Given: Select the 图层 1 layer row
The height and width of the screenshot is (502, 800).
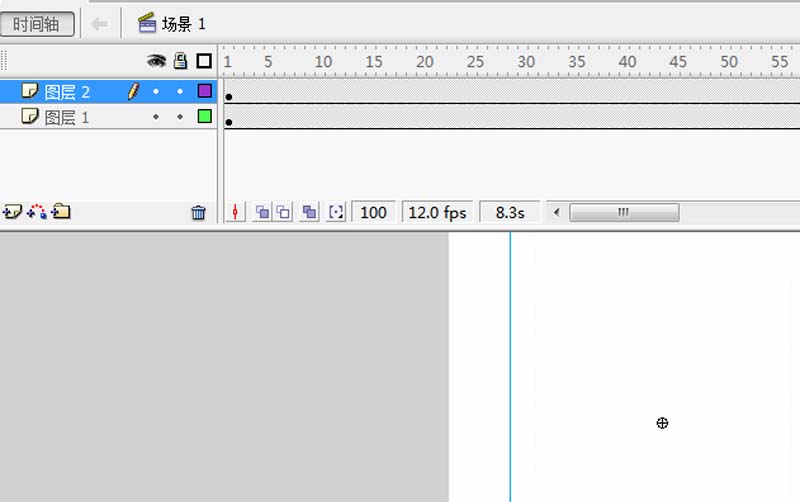Looking at the screenshot, I should [x=109, y=117].
